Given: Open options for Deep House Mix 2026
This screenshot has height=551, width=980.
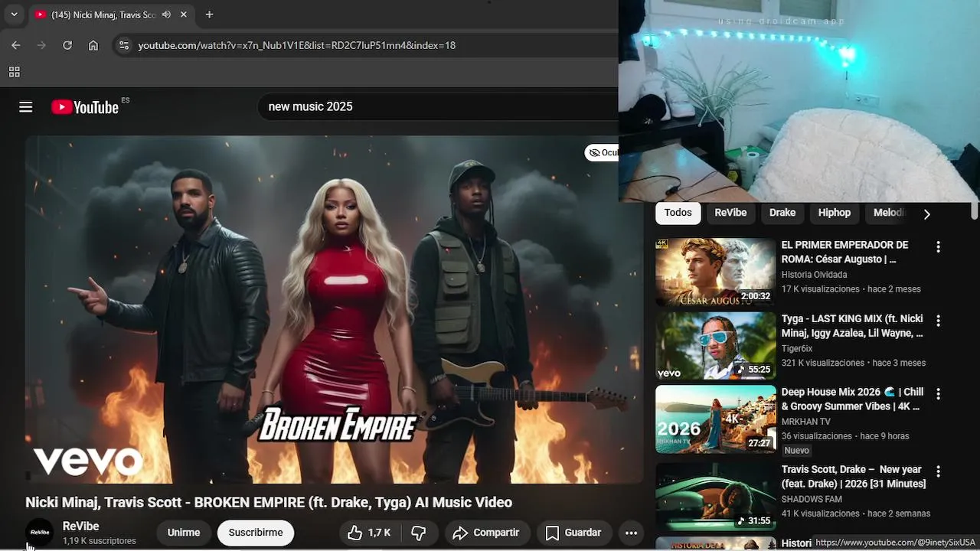Looking at the screenshot, I should pyautogui.click(x=938, y=394).
